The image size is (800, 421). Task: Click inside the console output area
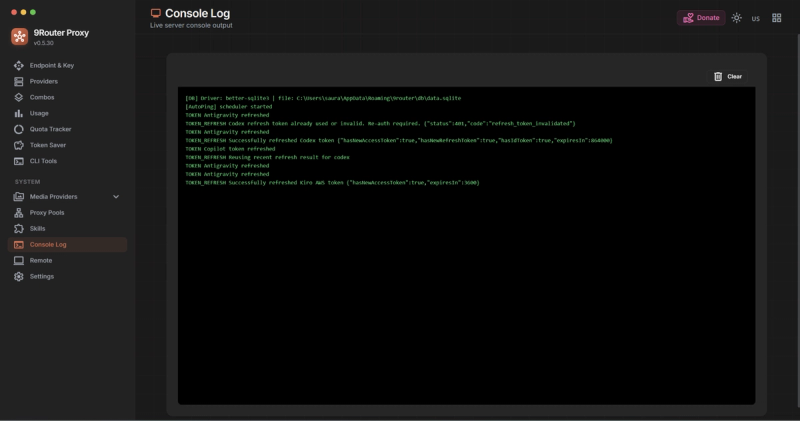(466, 245)
